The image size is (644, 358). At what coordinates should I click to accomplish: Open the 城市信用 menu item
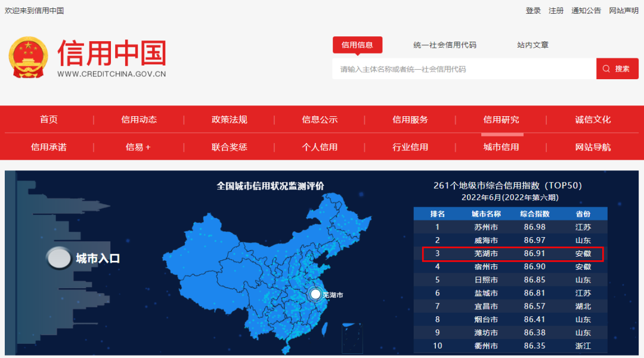[x=502, y=147]
